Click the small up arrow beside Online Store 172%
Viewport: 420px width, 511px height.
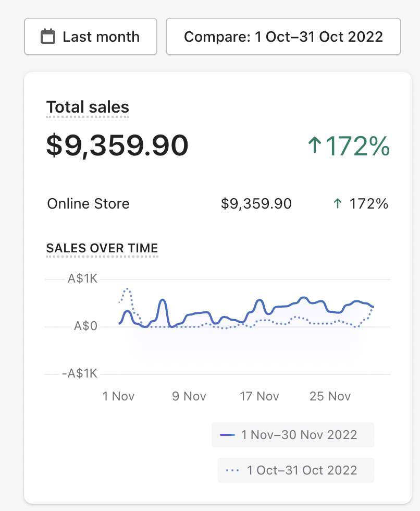coord(337,204)
